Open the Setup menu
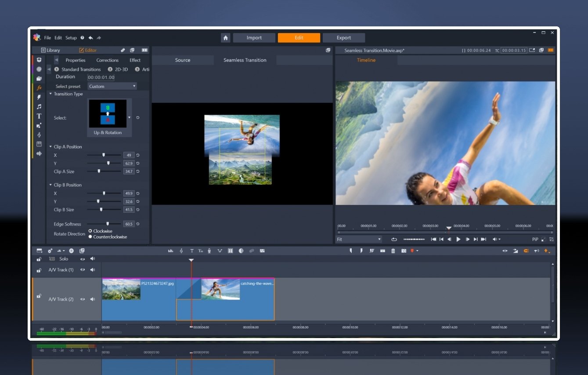This screenshot has height=375, width=588. coord(71,38)
